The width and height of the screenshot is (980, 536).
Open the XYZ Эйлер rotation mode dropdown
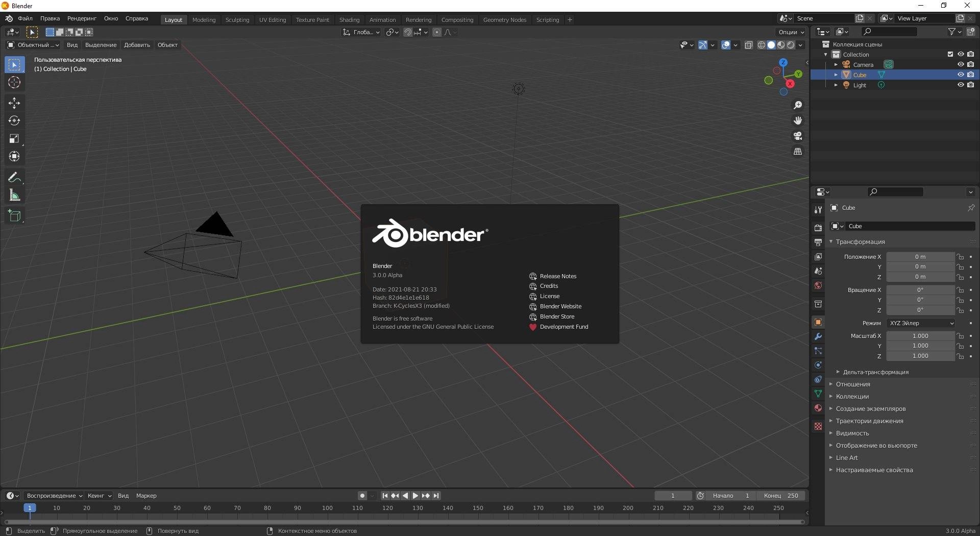[x=921, y=323]
